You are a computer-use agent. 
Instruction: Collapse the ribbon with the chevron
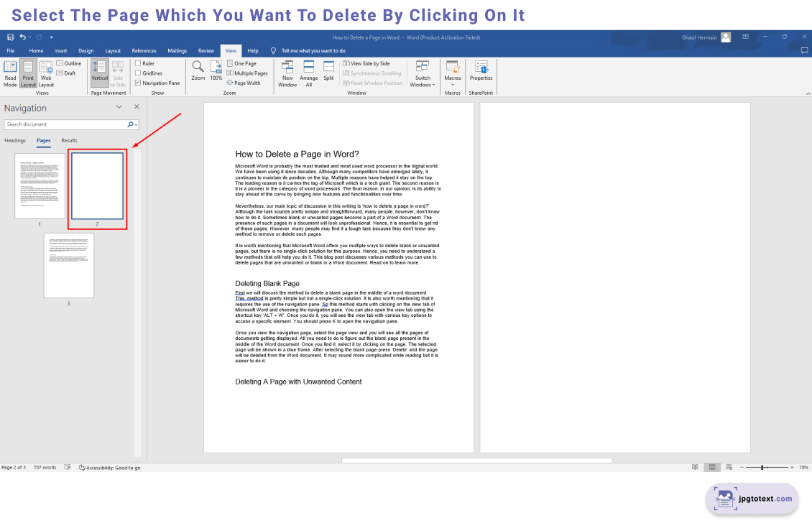click(808, 93)
